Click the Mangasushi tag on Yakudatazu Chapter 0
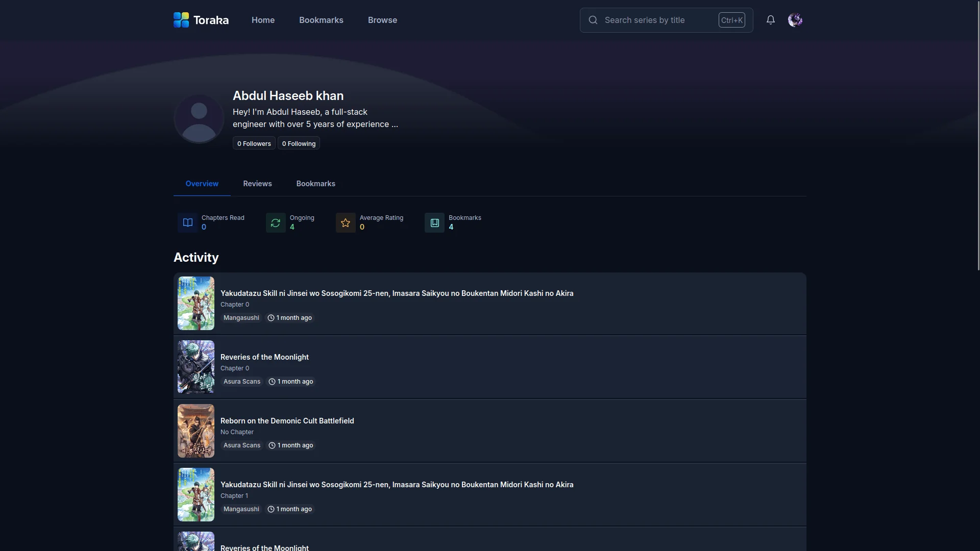The image size is (980, 551). tap(241, 318)
